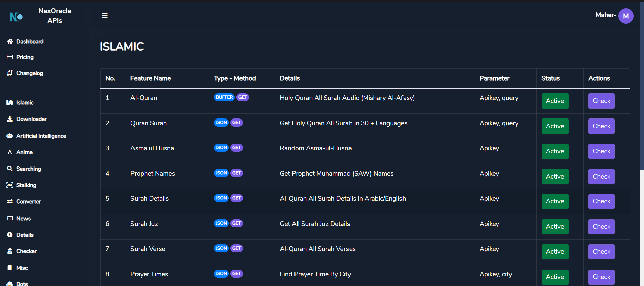
Task: Click the Converter arrows icon
Action: [x=10, y=201]
